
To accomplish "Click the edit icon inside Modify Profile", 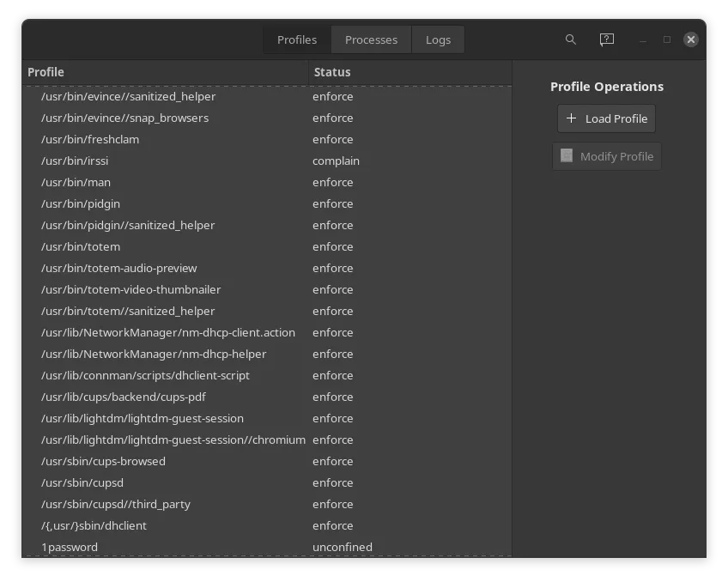I will [566, 155].
